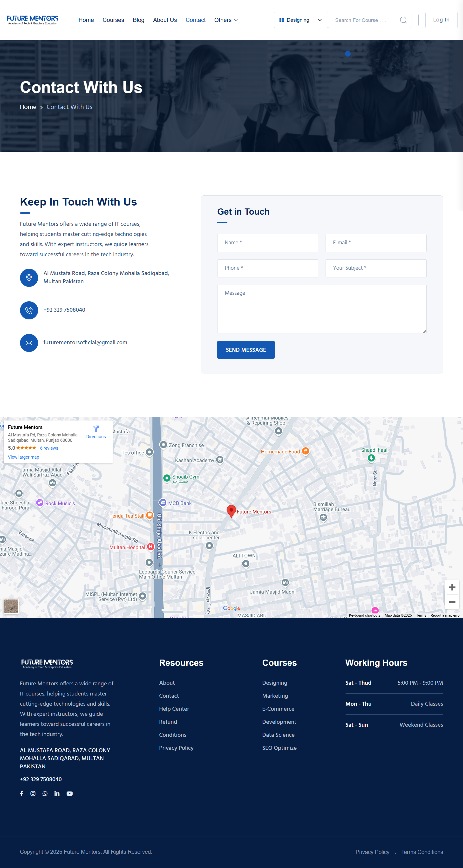Open the Instagram footer icon
Screen dimensions: 463x868
click(33, 793)
